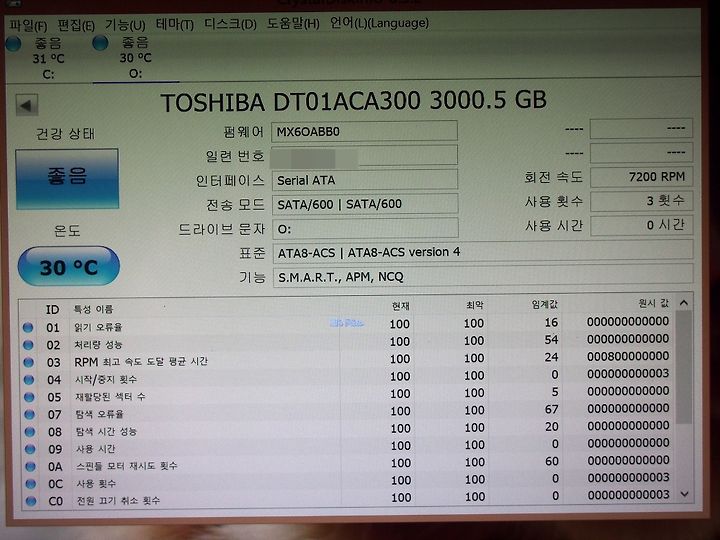
Task: Click status dot for attribute 03
Action: 28,362
